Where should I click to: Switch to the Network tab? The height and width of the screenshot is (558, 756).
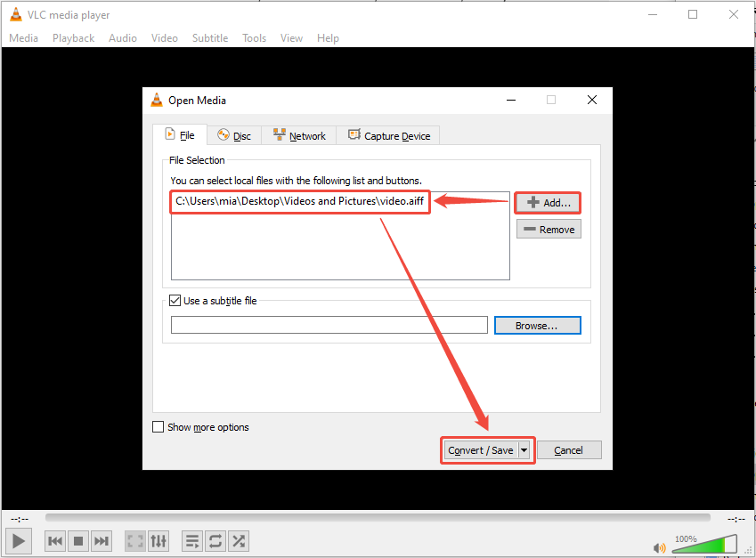(x=299, y=136)
